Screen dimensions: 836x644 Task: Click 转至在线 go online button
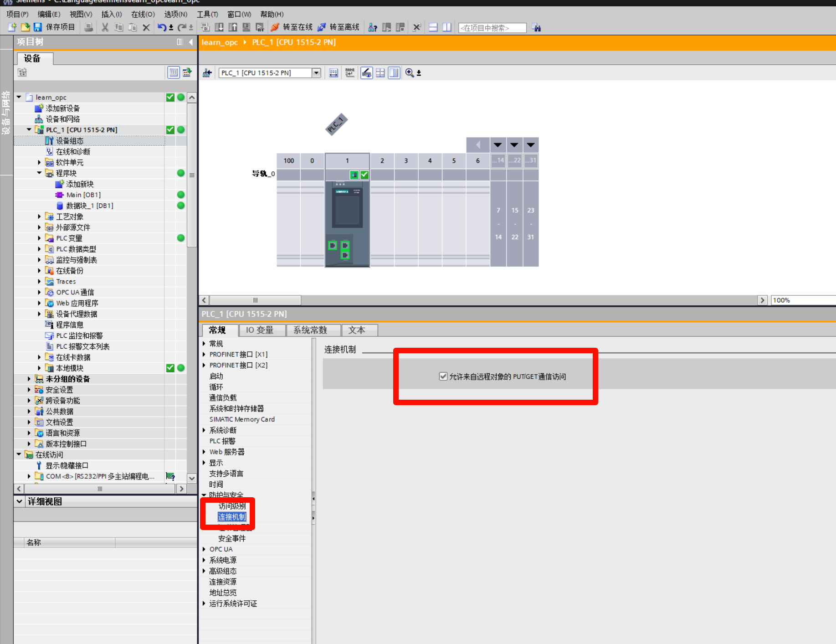point(292,27)
